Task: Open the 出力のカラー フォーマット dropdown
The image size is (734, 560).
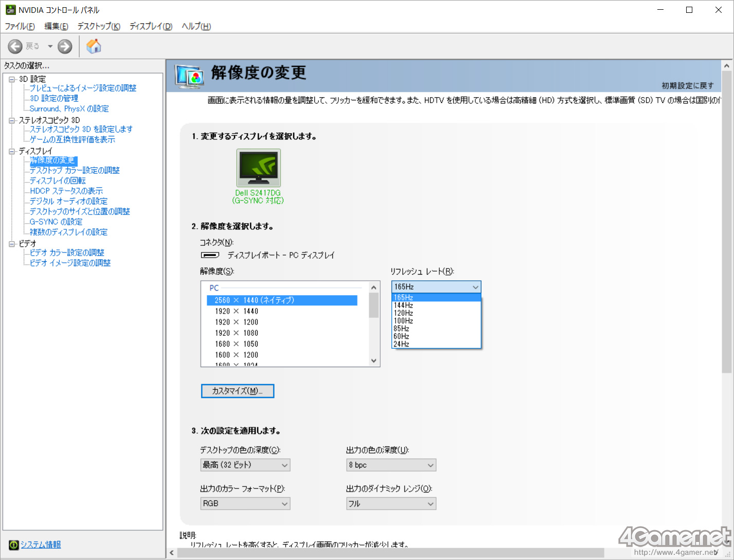Action: 245,503
